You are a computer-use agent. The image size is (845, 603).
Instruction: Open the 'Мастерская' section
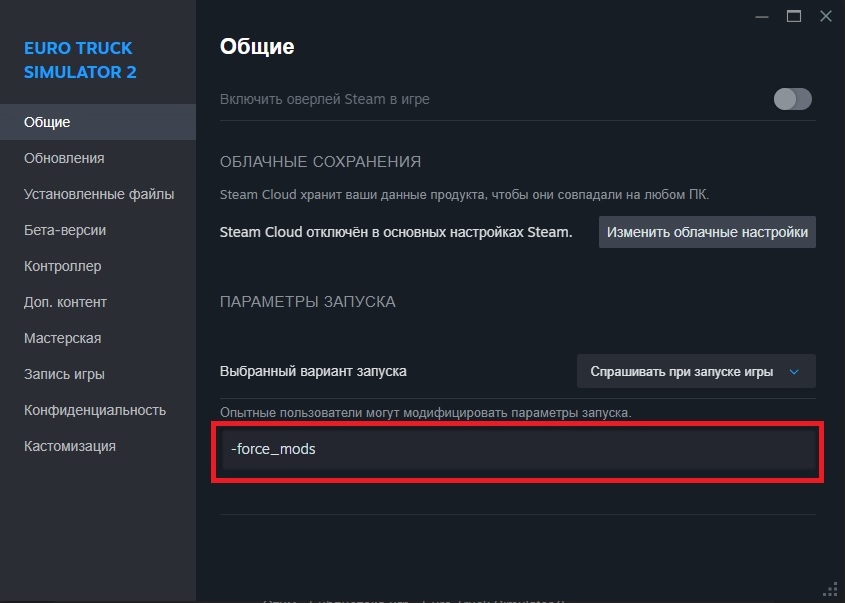(x=62, y=338)
